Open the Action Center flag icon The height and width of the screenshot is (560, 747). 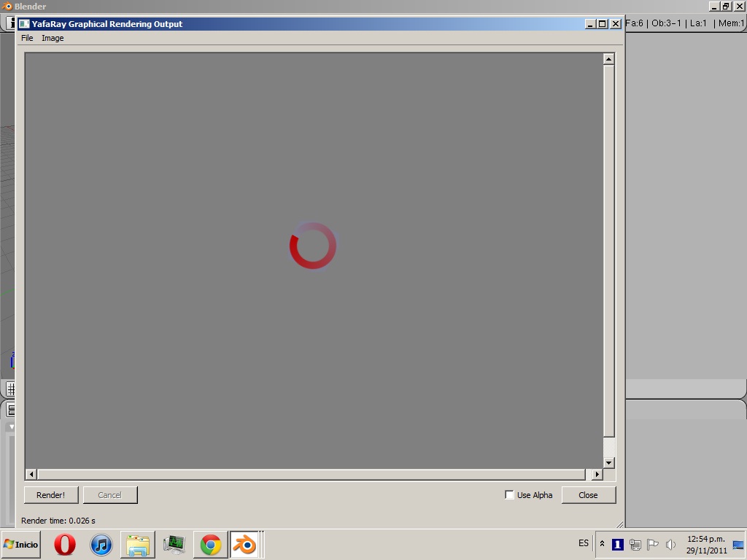tap(653, 544)
